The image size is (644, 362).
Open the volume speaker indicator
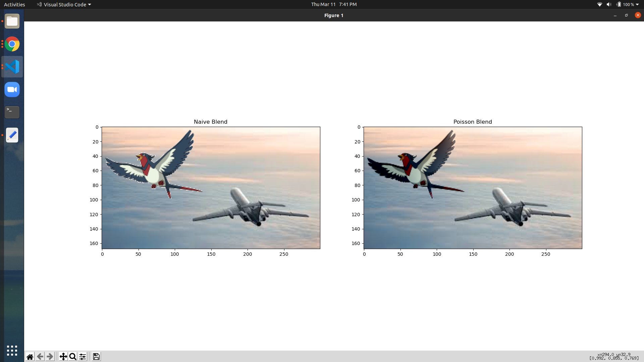pyautogui.click(x=609, y=4)
